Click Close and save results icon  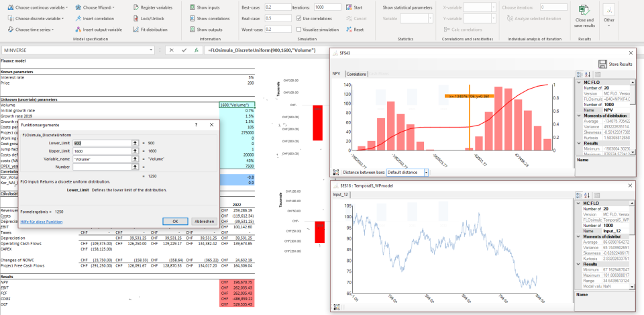(583, 10)
